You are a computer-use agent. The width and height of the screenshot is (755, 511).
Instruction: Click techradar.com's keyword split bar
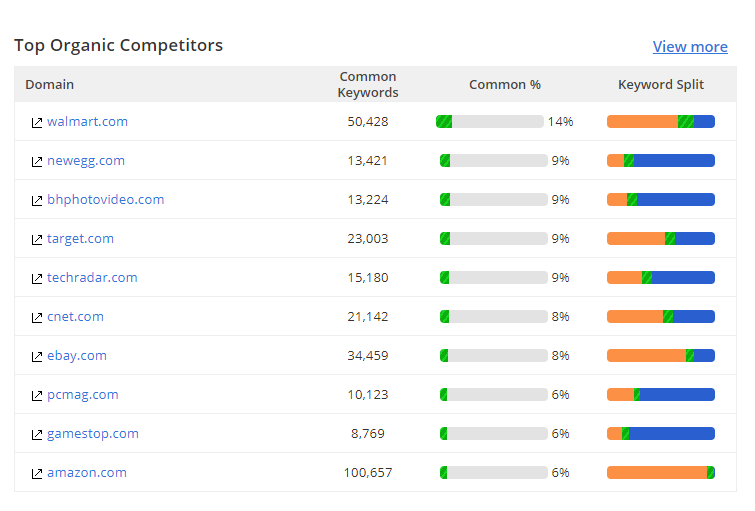[661, 277]
